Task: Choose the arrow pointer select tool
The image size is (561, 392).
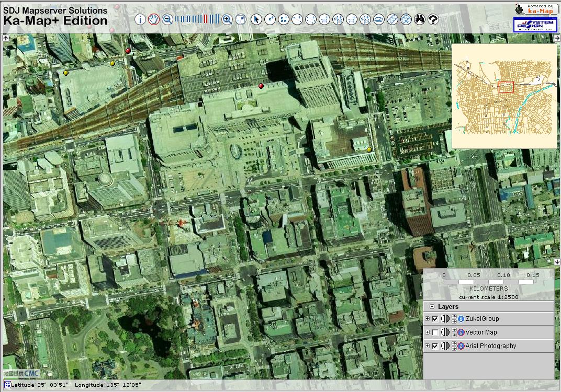Action: pyautogui.click(x=256, y=19)
